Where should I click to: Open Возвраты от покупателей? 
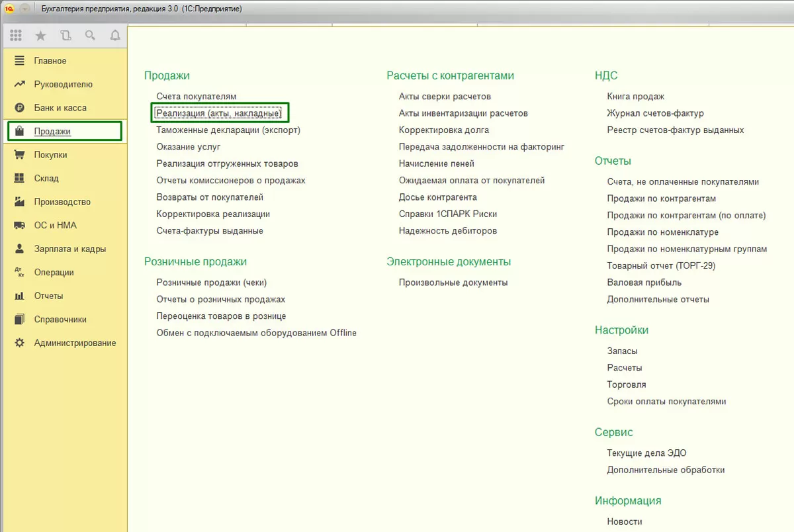[210, 197]
